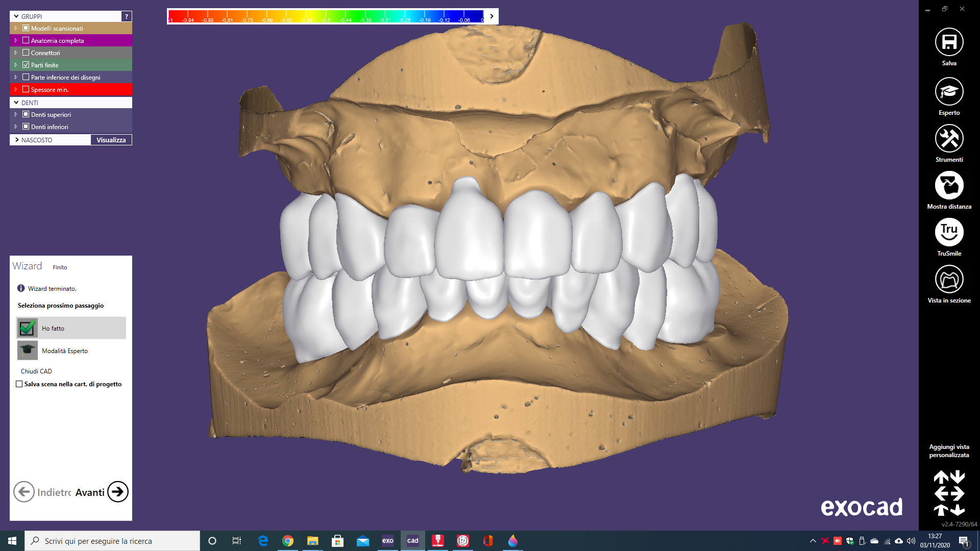Open Windows Start menu
980x551 pixels.
pos(12,541)
